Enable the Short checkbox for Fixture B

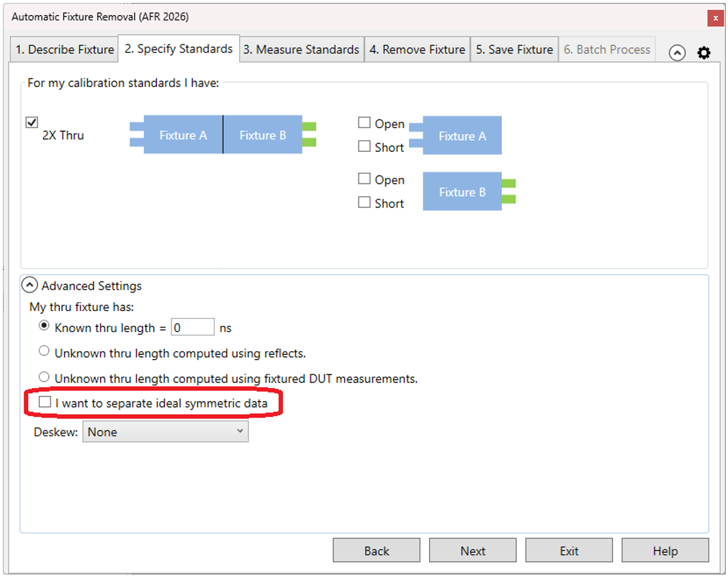364,202
